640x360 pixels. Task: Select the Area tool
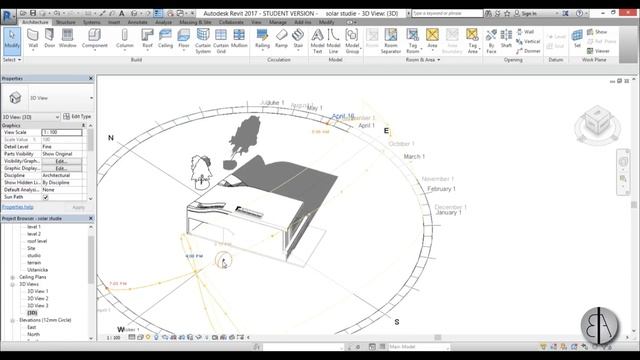tap(432, 39)
